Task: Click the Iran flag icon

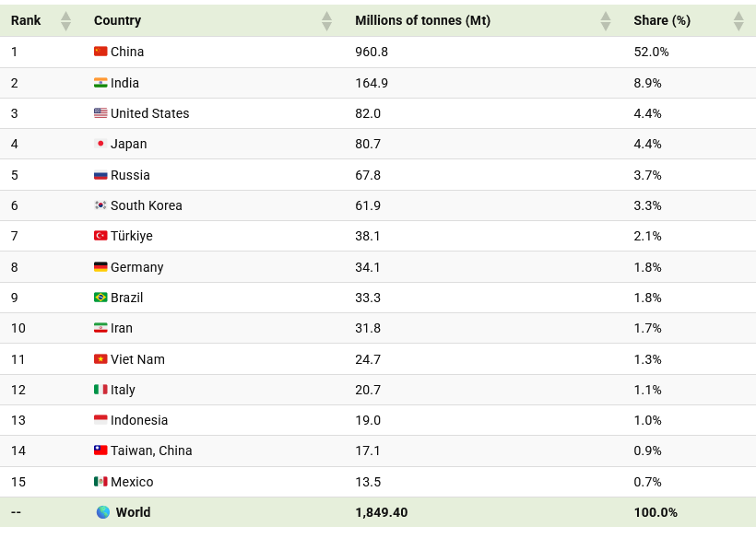Action: pyautogui.click(x=100, y=327)
